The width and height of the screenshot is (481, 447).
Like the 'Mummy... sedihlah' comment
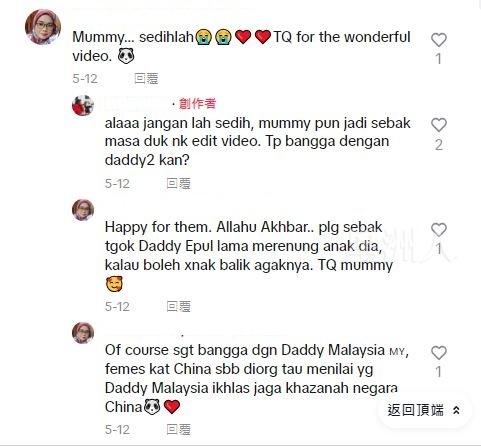pyautogui.click(x=439, y=40)
